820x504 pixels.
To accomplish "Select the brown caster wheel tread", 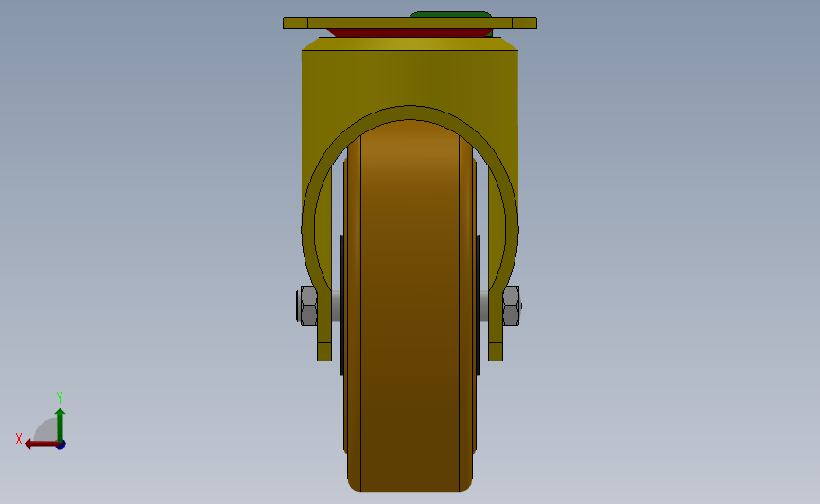I will click(x=410, y=305).
